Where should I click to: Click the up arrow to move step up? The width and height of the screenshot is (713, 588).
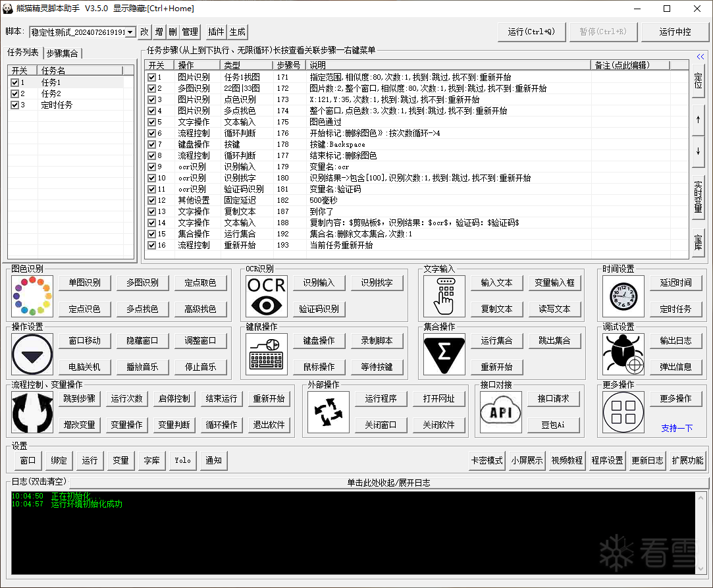pos(698,120)
